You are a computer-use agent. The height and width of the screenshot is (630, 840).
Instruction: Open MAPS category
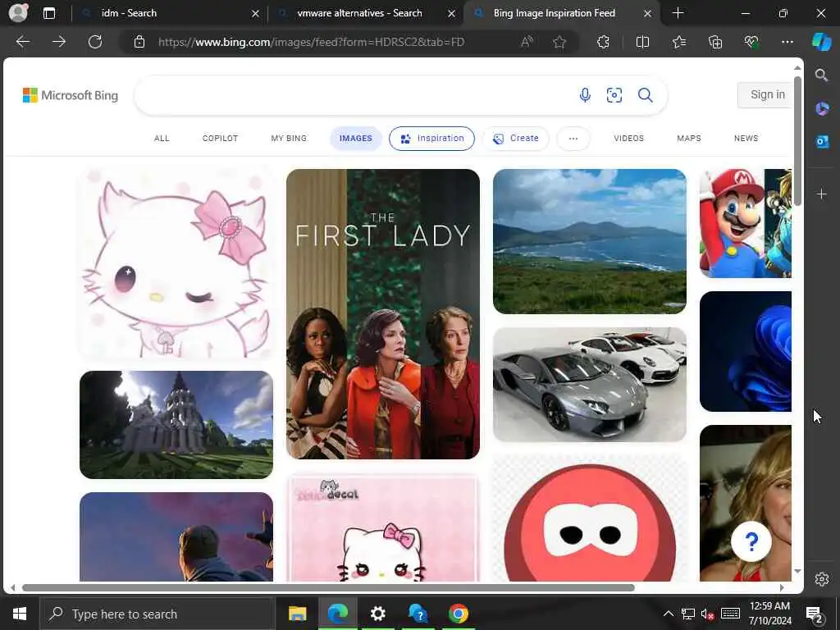[x=689, y=138]
